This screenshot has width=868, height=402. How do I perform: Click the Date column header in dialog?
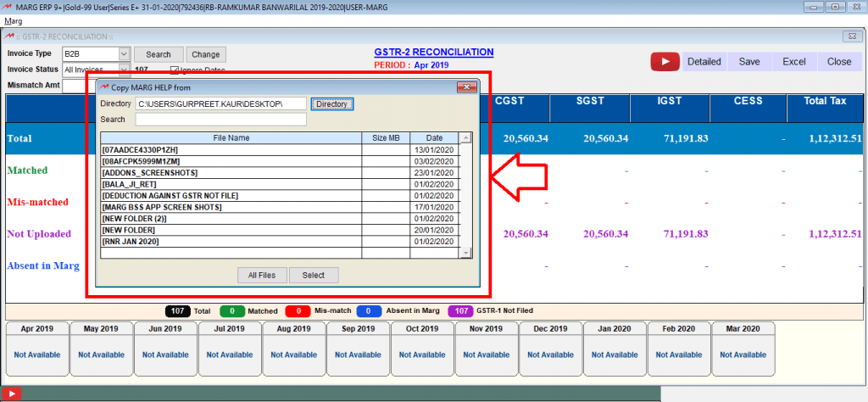pyautogui.click(x=435, y=138)
